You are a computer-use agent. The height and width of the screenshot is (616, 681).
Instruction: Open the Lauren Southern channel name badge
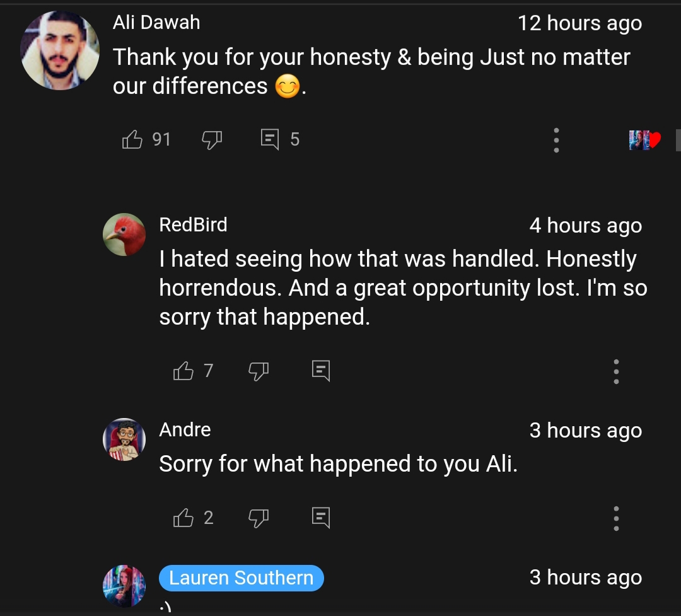pos(241,578)
